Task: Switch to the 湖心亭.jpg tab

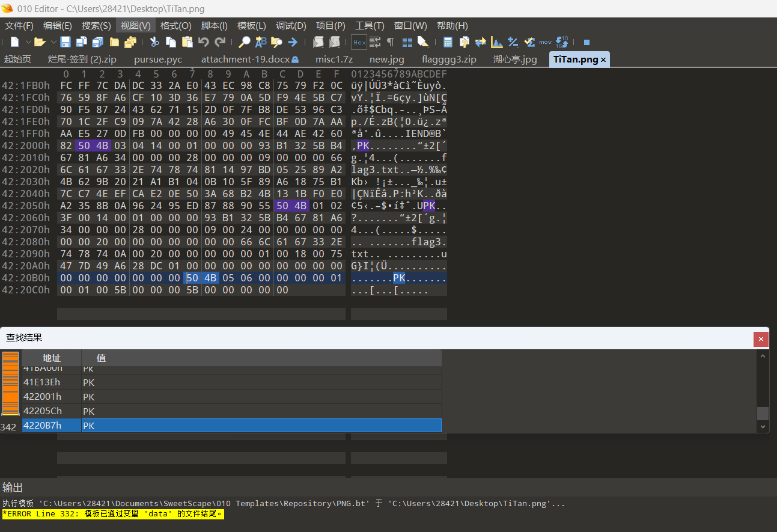Action: tap(515, 59)
